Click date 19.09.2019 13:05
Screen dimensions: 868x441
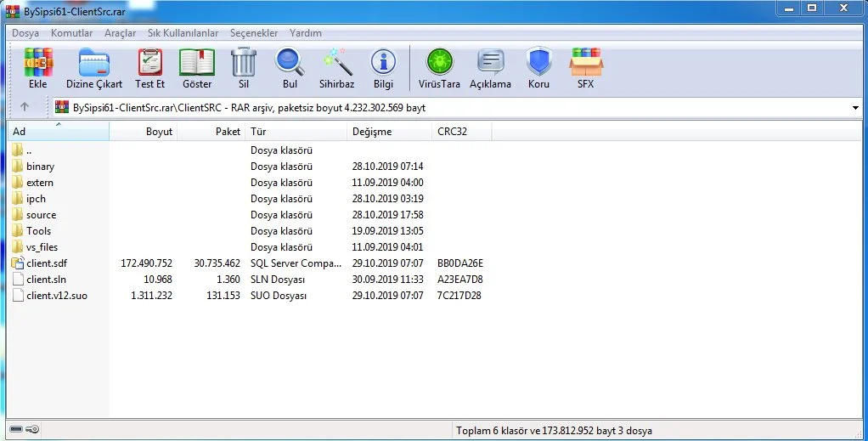387,230
